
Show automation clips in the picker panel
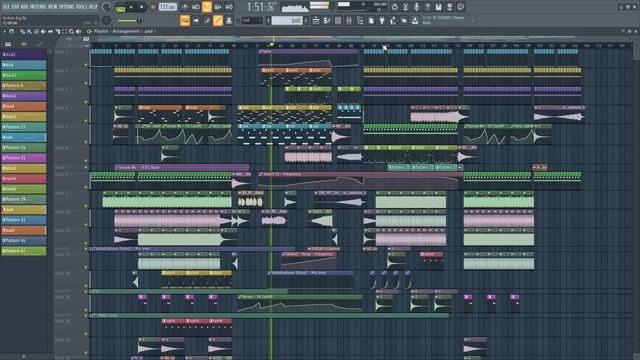click(40, 44)
